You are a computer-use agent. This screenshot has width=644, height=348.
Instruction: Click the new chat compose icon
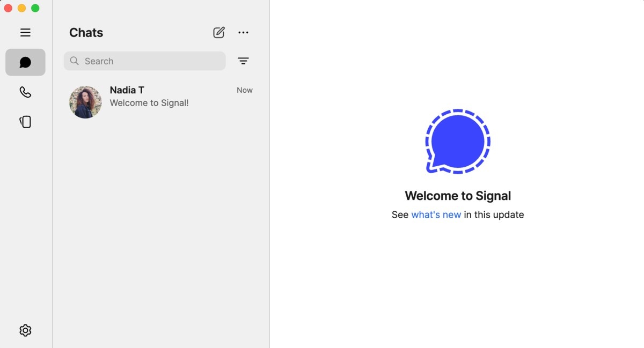219,33
